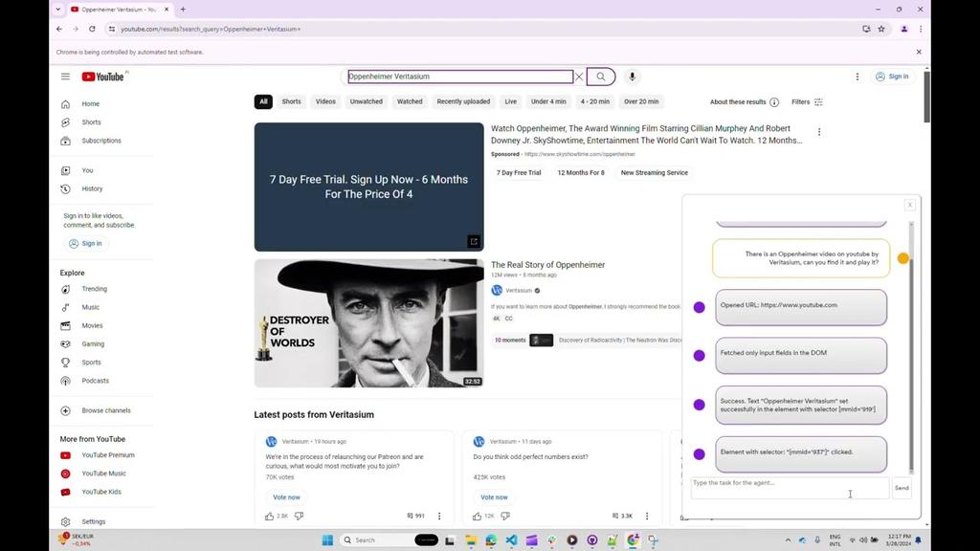The width and height of the screenshot is (980, 551).
Task: Show hidden system tray icons chevron
Action: 788,540
